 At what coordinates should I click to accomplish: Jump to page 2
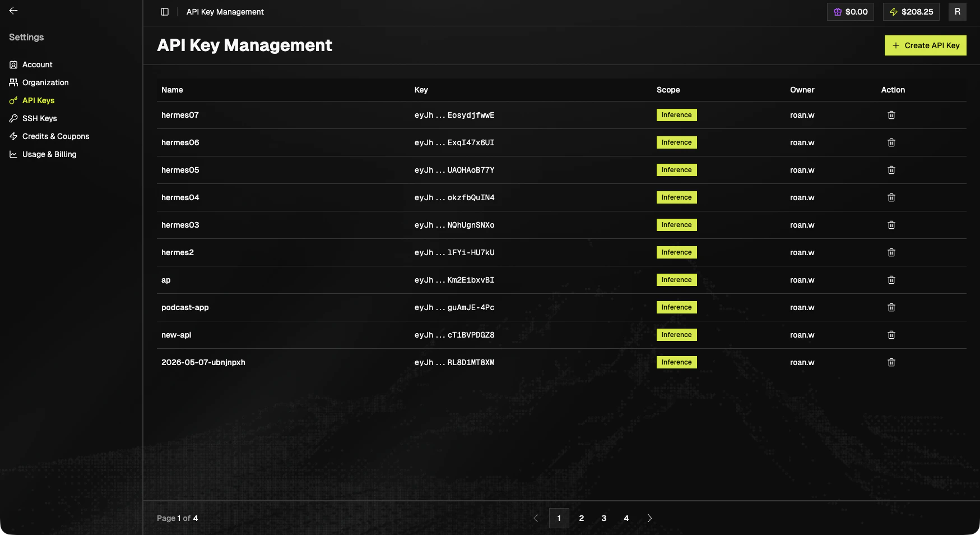coord(582,518)
